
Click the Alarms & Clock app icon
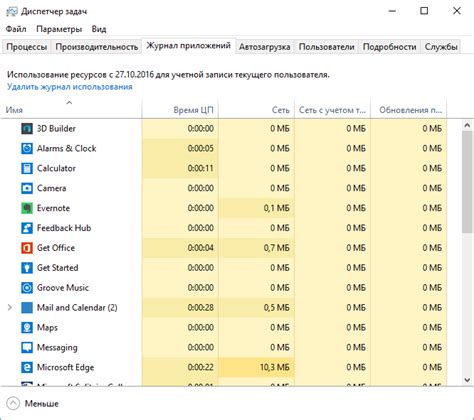click(x=27, y=148)
